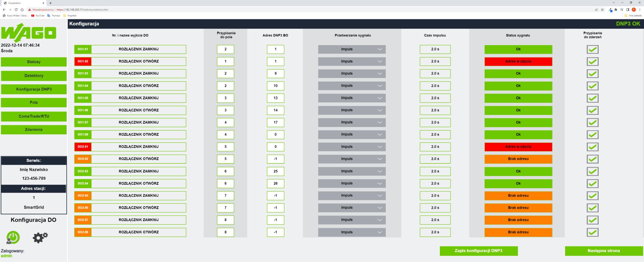Open the media control playlist icon

click(622, 10)
